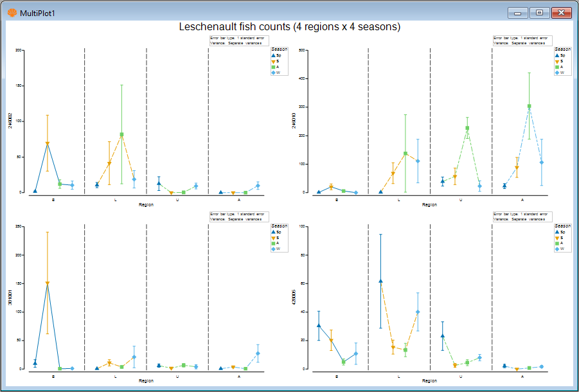Select the Sp triangle marker in the 250-max plot legend

(274, 232)
